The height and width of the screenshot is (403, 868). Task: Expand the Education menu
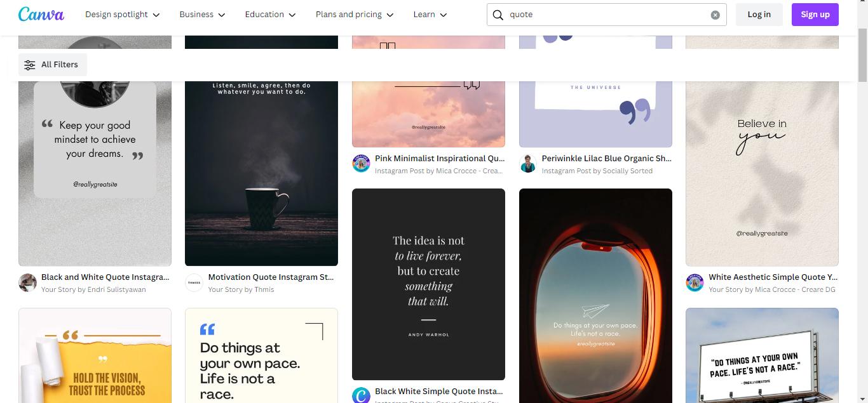click(271, 15)
